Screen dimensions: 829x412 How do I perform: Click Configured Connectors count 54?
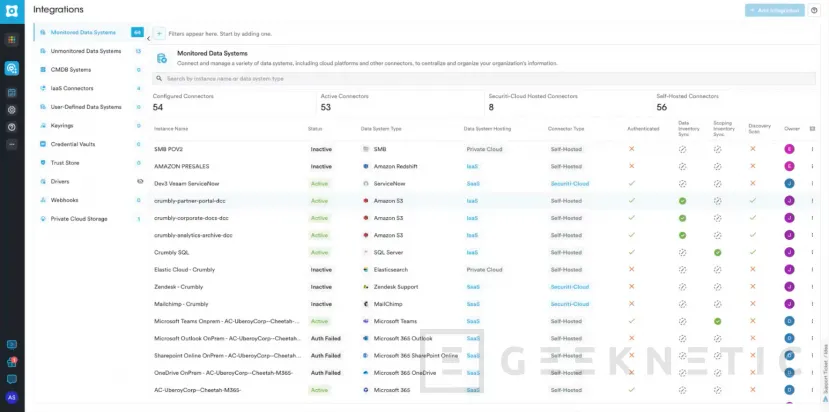coord(158,107)
